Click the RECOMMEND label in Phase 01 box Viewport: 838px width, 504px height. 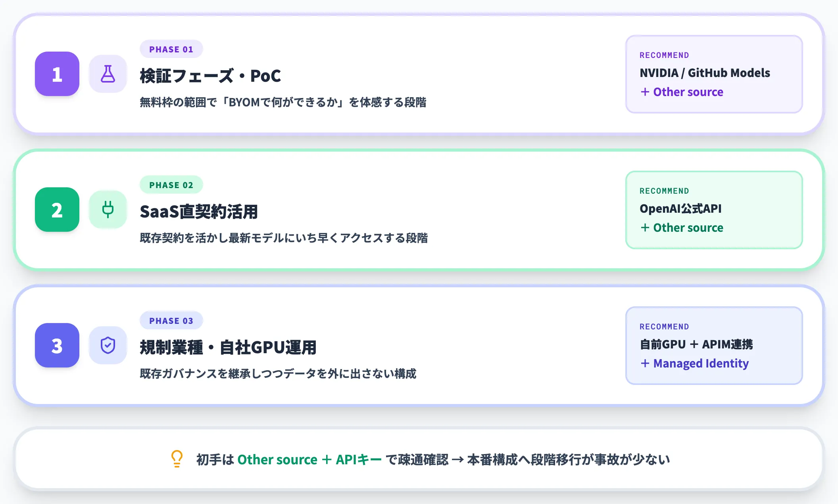point(664,55)
